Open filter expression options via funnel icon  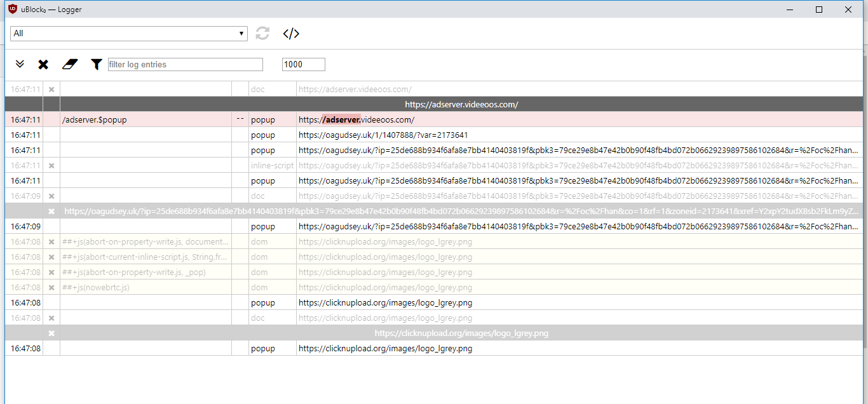click(96, 64)
